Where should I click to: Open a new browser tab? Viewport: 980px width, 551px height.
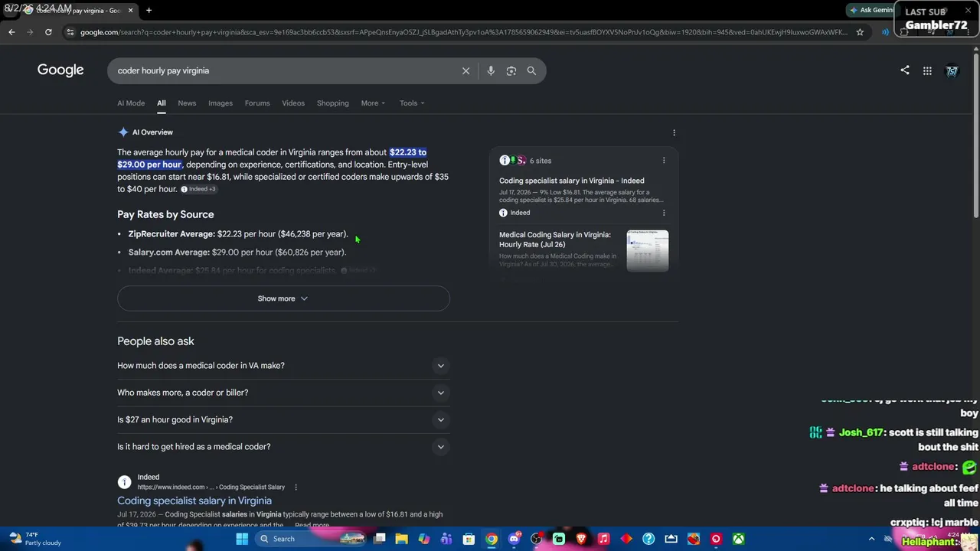tap(149, 10)
